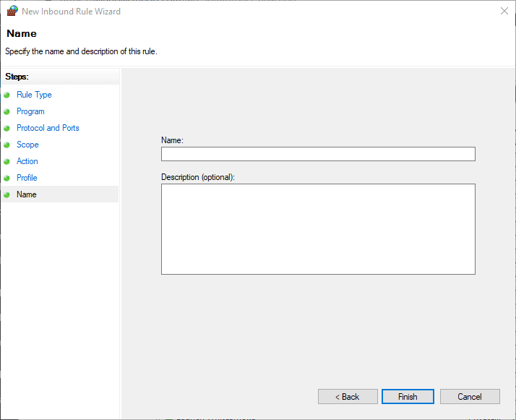Return to the Scope step link

coord(27,145)
